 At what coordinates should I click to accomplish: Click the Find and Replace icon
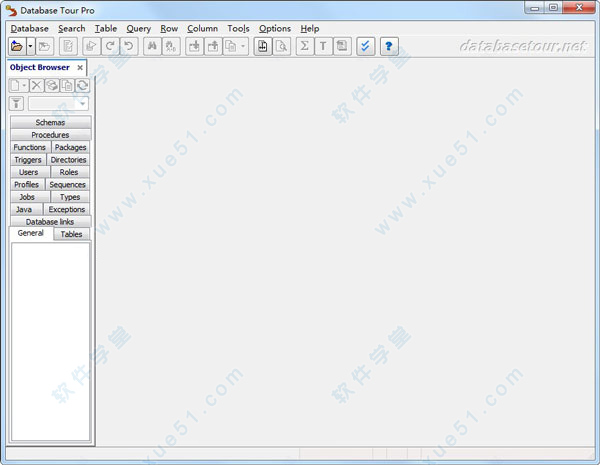click(x=171, y=47)
